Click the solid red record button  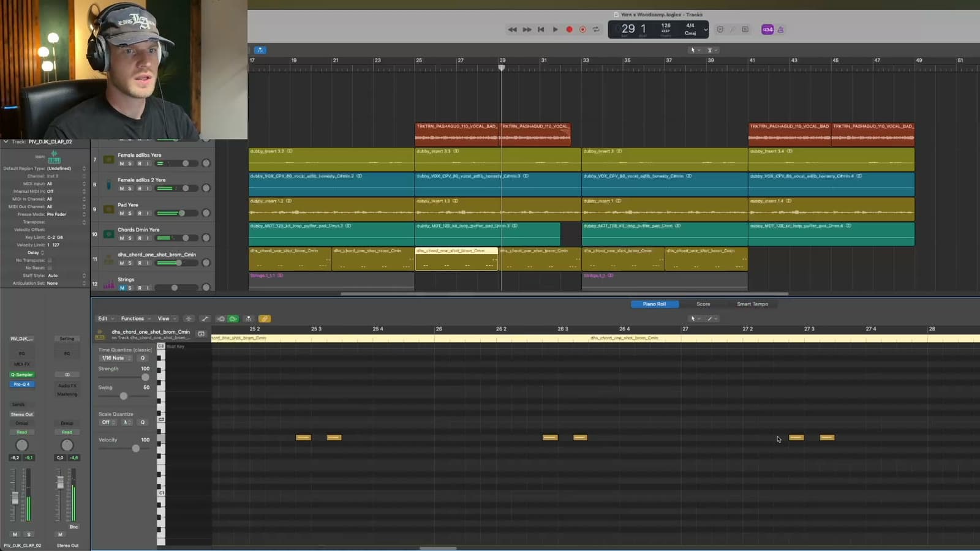569,29
